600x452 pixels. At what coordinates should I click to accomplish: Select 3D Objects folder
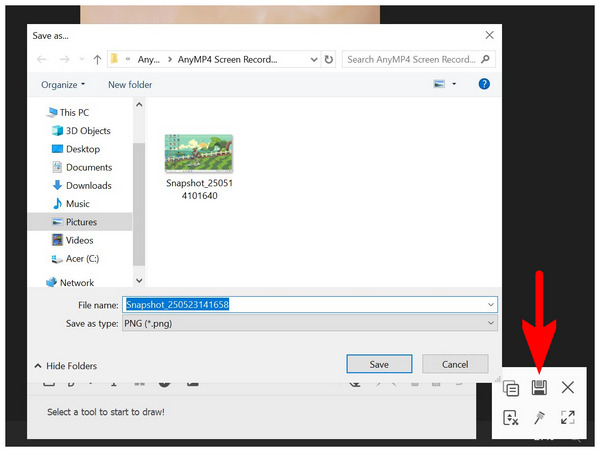pos(81,131)
